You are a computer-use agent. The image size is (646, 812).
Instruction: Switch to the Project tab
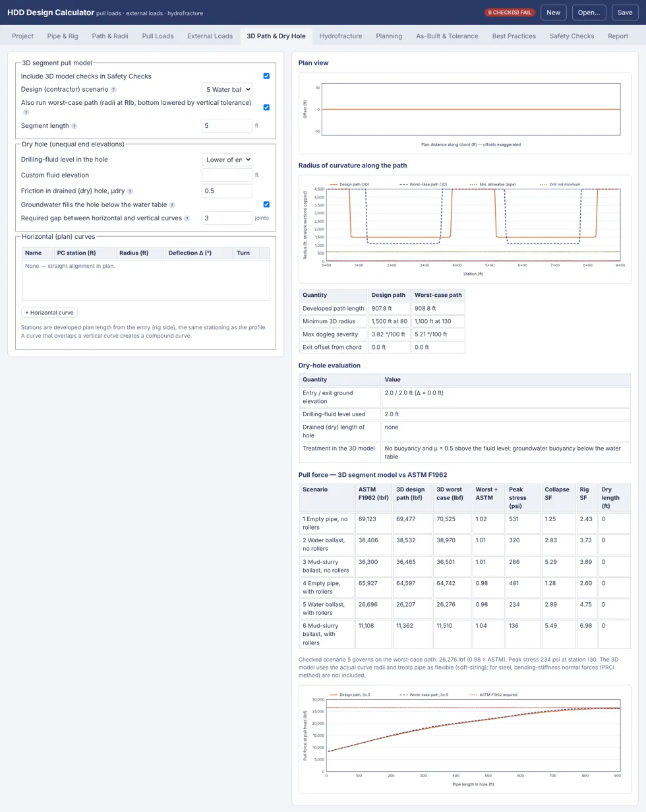(22, 36)
